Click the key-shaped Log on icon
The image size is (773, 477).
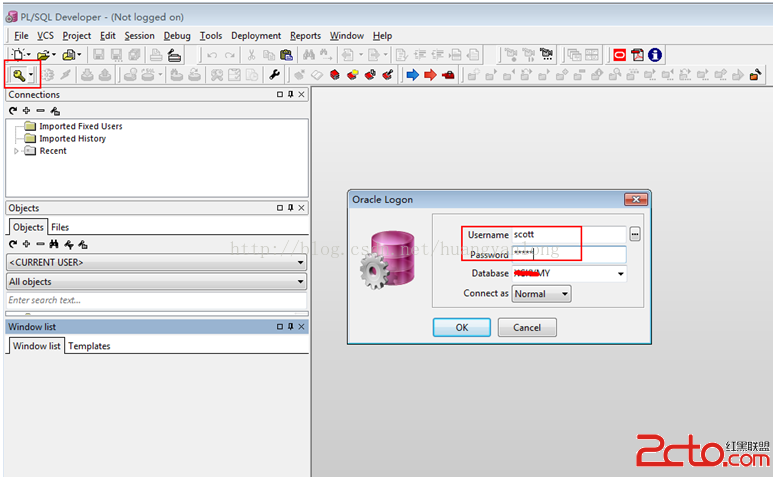(x=18, y=75)
